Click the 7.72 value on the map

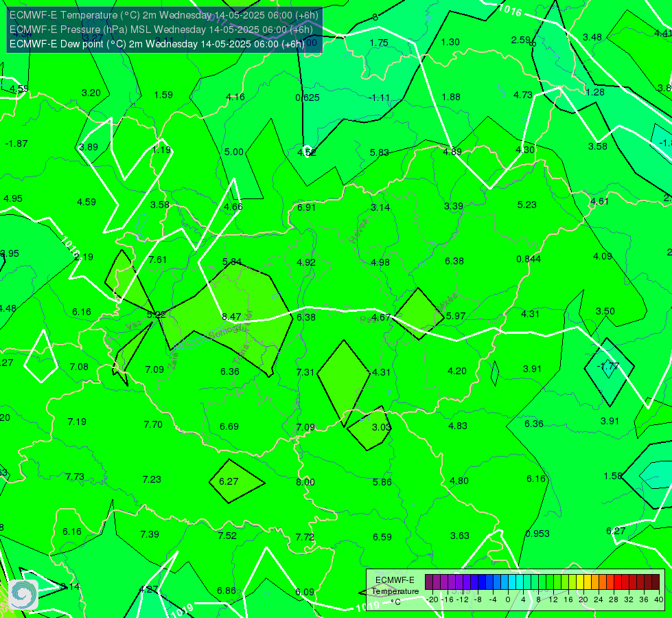tap(305, 537)
